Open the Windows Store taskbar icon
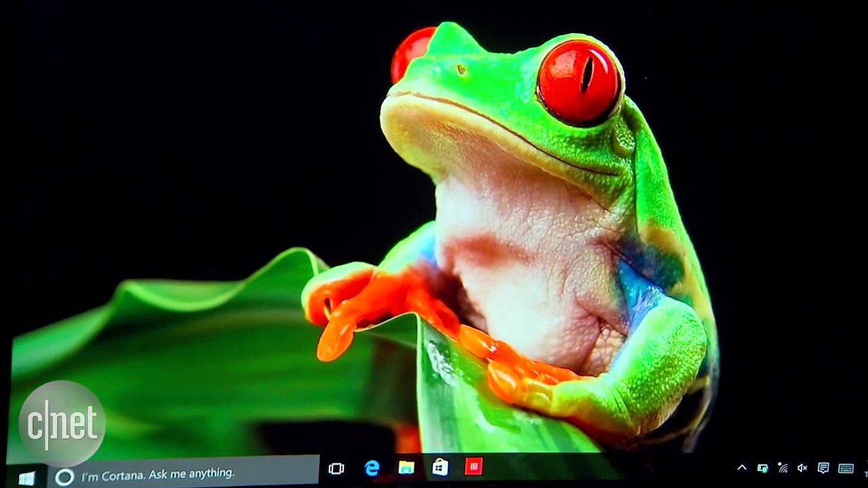Screen dimensions: 868x488 [x=440, y=467]
